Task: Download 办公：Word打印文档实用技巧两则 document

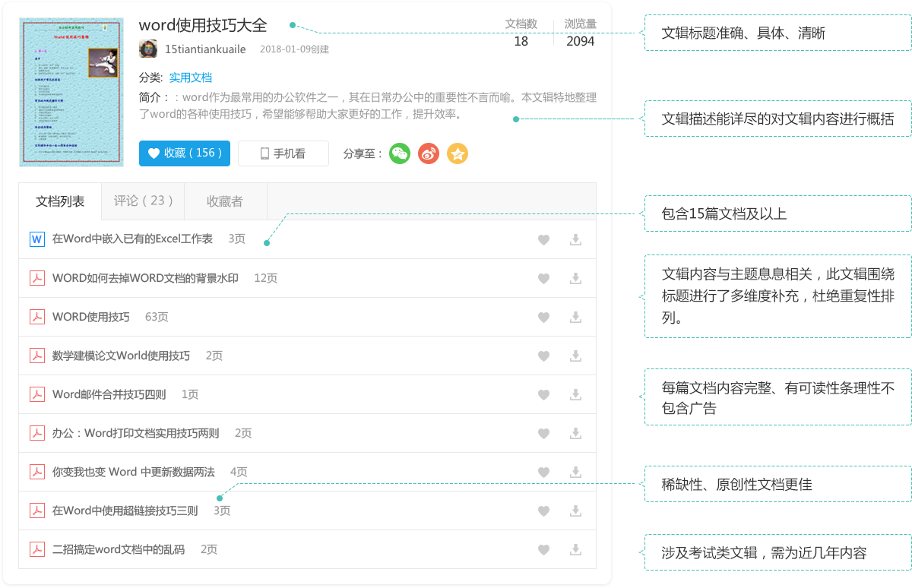Action: (x=576, y=433)
